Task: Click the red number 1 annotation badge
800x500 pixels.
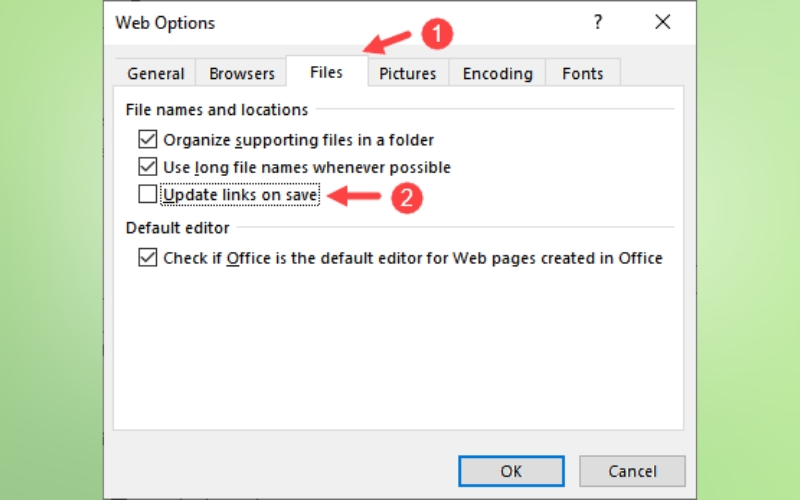Action: point(437,34)
